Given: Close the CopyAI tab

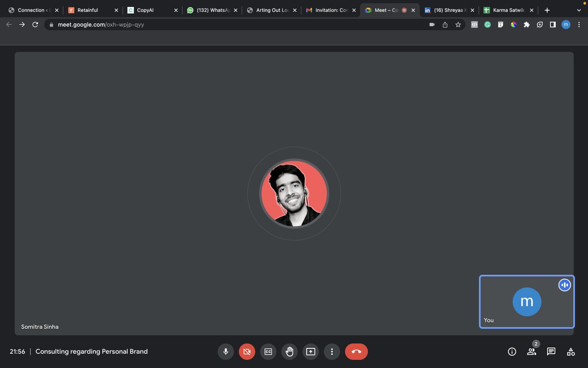Looking at the screenshot, I should point(176,10).
